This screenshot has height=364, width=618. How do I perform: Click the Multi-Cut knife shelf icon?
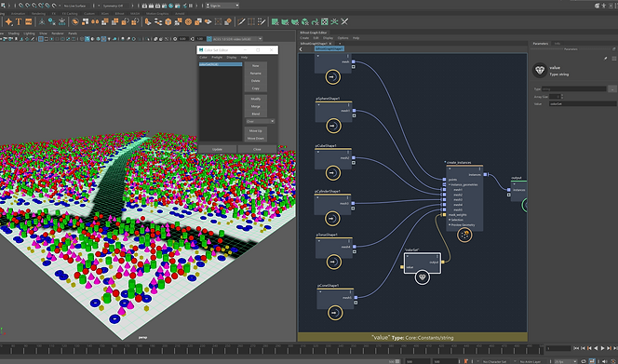241,21
